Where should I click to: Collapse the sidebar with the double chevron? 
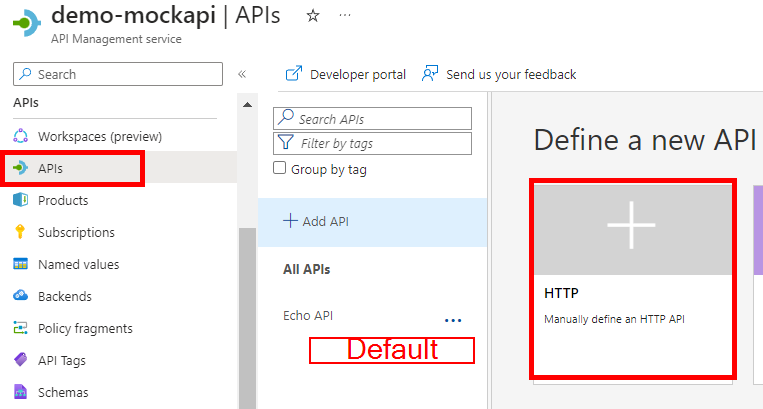tap(242, 74)
